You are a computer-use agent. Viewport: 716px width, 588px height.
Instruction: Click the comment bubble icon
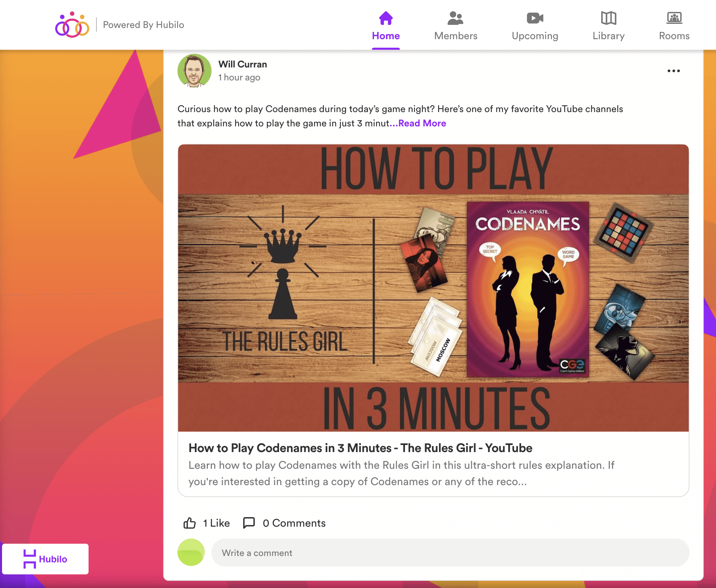249,523
